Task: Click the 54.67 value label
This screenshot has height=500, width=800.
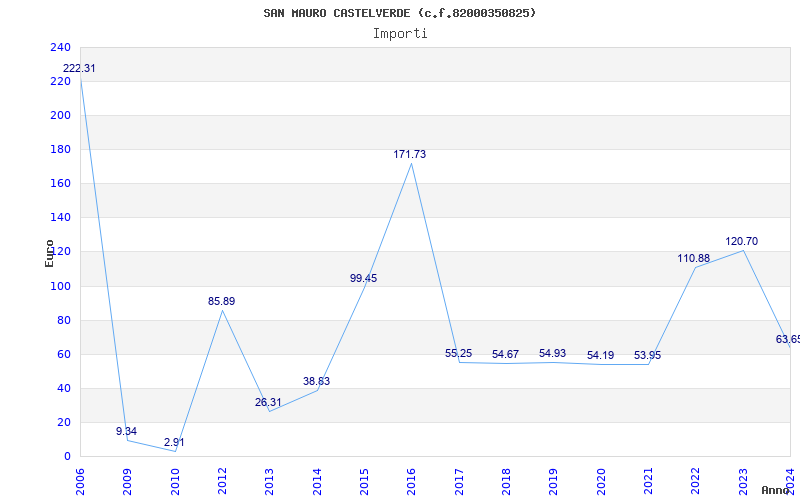Action: [506, 354]
